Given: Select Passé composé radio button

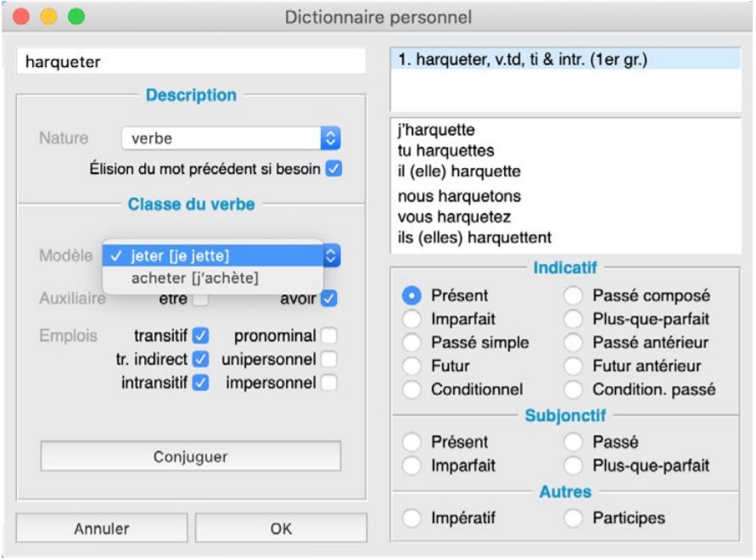Looking at the screenshot, I should click(x=574, y=296).
